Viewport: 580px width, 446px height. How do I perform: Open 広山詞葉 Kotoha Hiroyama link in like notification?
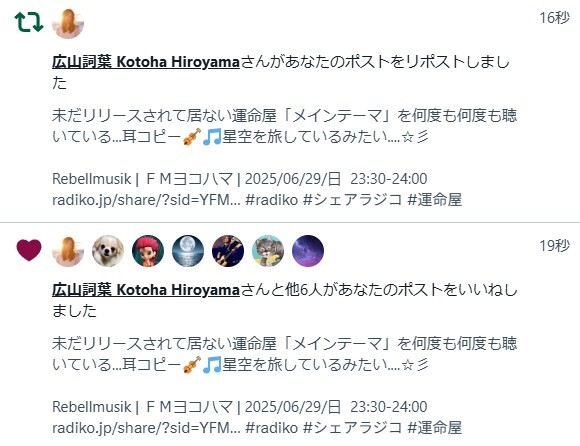146,290
